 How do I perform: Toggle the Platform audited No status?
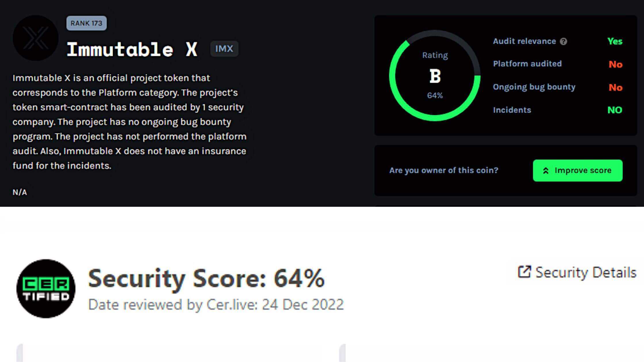pos(616,64)
